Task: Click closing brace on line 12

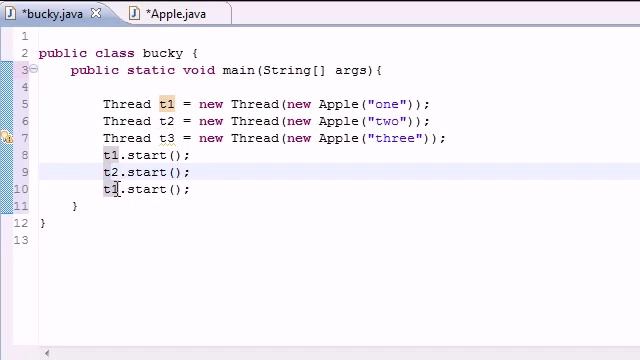Action: click(43, 223)
